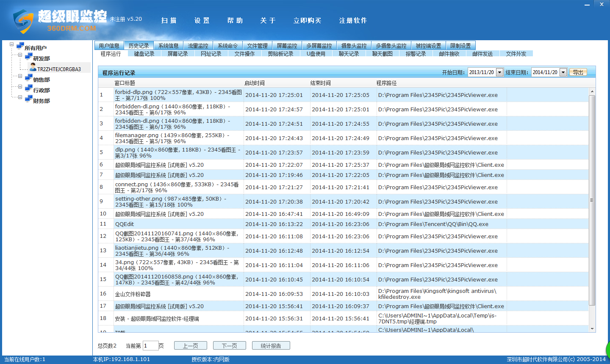Collapse the 研发部 tree node

tap(20, 55)
